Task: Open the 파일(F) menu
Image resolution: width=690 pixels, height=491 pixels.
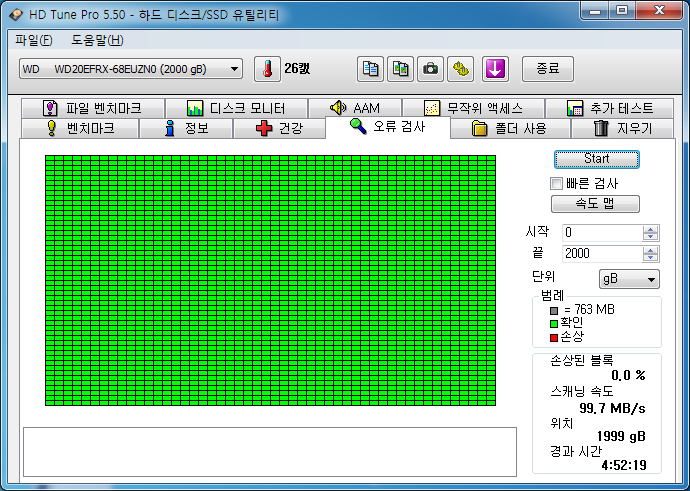Action: 34,40
